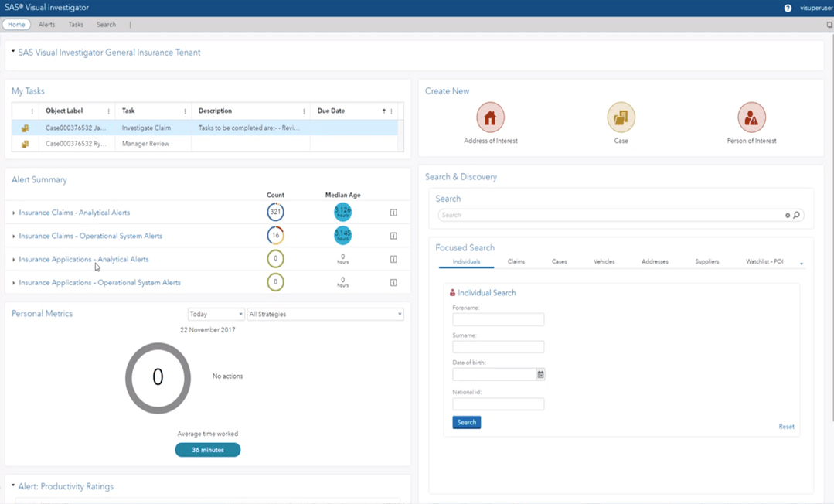The image size is (834, 504).
Task: Switch to the Alerts menu tab
Action: (x=47, y=25)
